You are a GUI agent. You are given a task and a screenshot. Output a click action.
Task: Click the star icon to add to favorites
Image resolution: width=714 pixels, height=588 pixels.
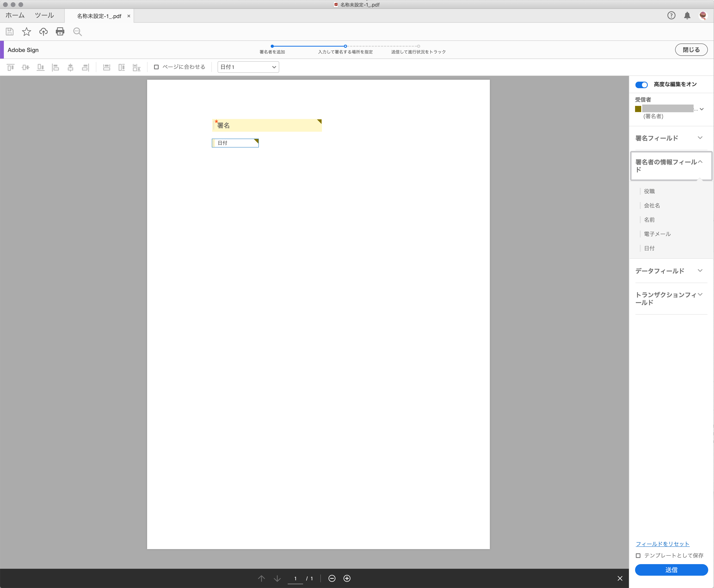(x=26, y=32)
